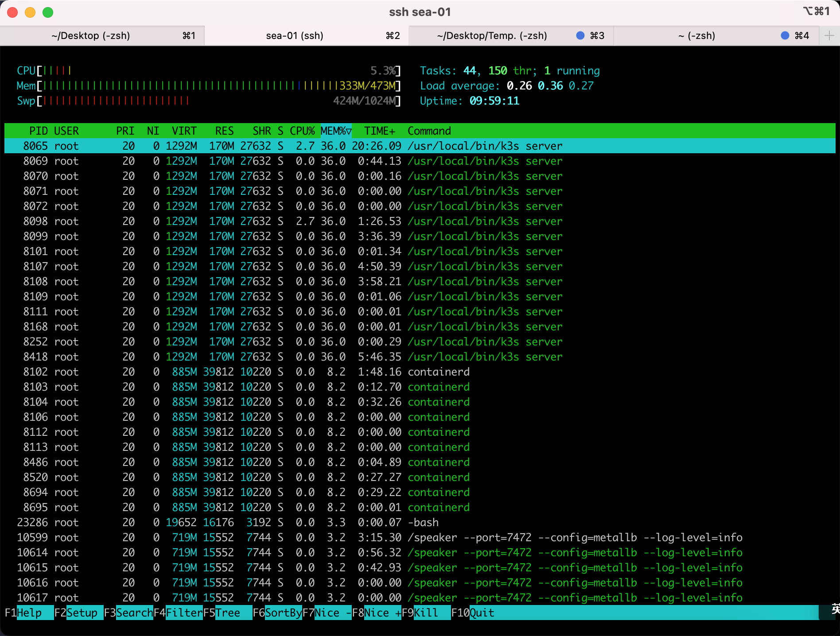Click F7 Nice - in htop footer
Viewport: 840px width, 636px height.
click(x=327, y=613)
